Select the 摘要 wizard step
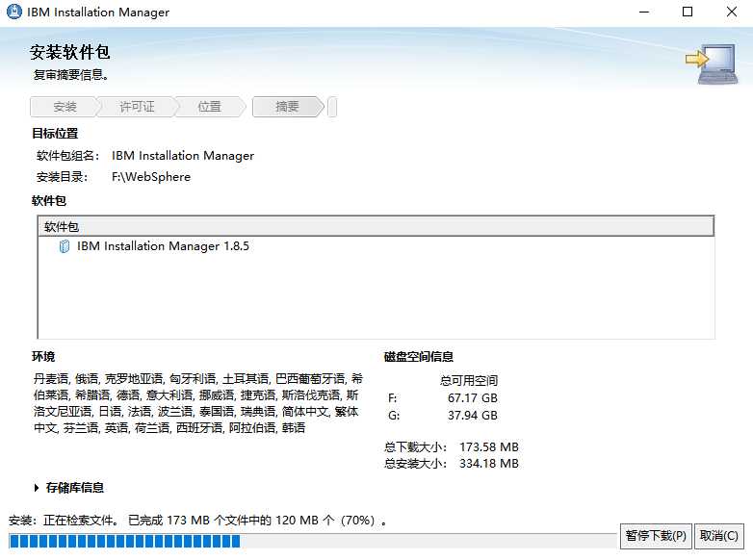 [287, 107]
